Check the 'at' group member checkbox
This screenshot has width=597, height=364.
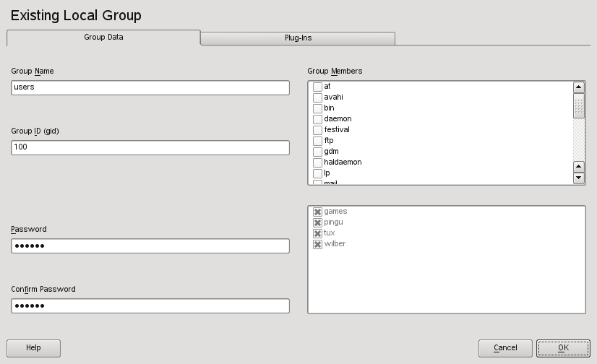[x=317, y=87]
